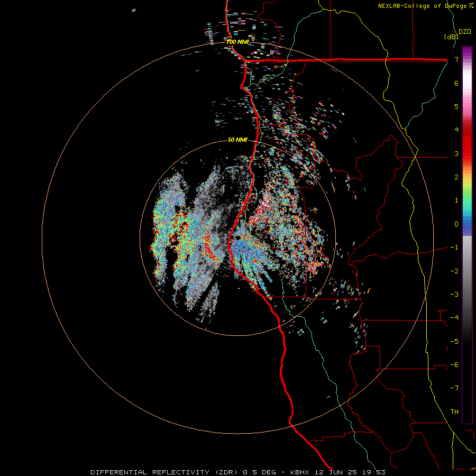Click the NEXLAB-College of DuPage watermark text

pos(425,6)
